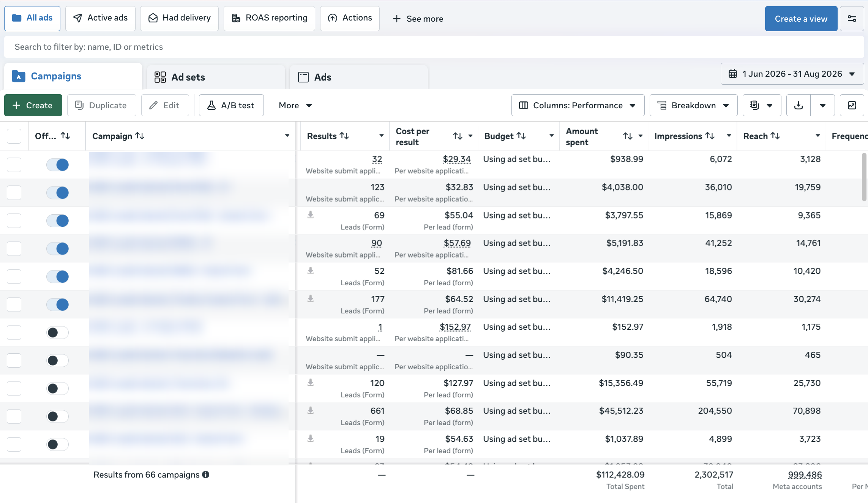Sort by Results column arrows
This screenshot has height=503, width=868.
pos(344,136)
